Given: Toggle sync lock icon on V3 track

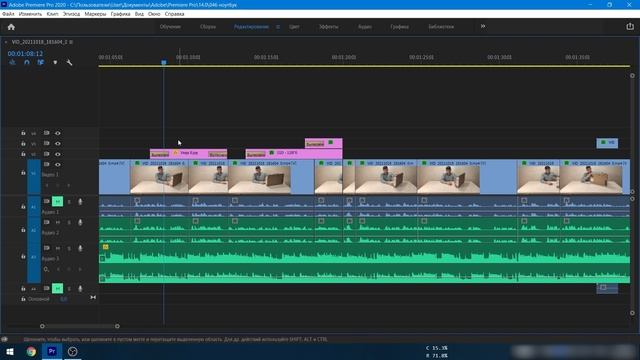Looking at the screenshot, I should pyautogui.click(x=46, y=144).
